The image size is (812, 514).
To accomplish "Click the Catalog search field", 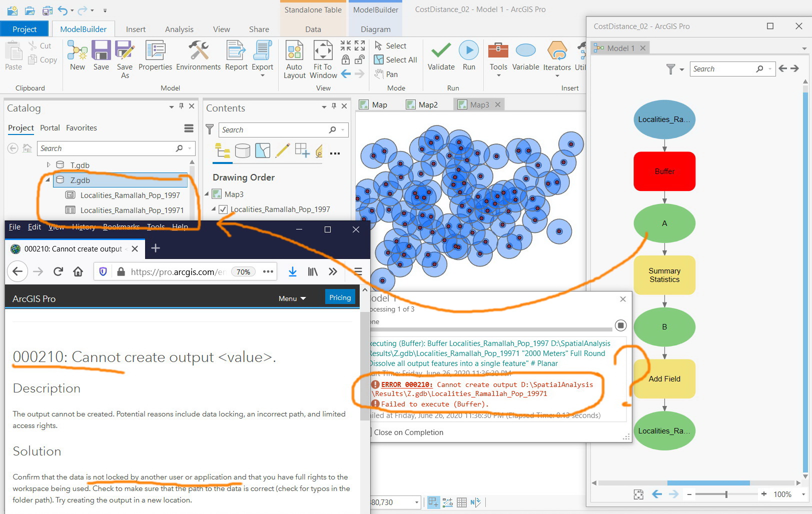I will coord(116,148).
